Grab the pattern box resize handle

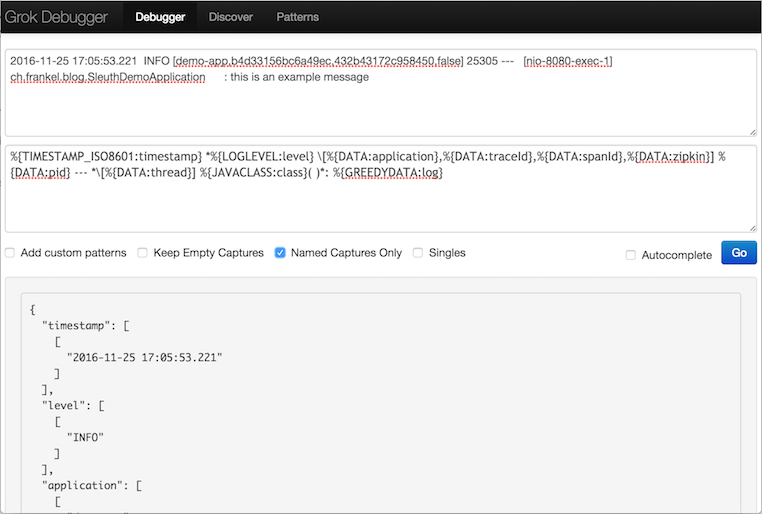click(751, 226)
